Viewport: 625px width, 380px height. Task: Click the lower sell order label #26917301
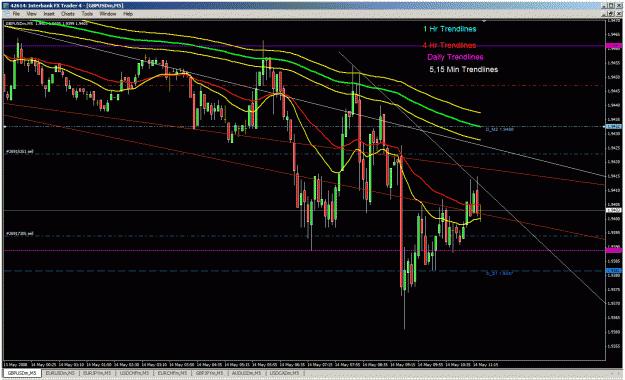20,234
